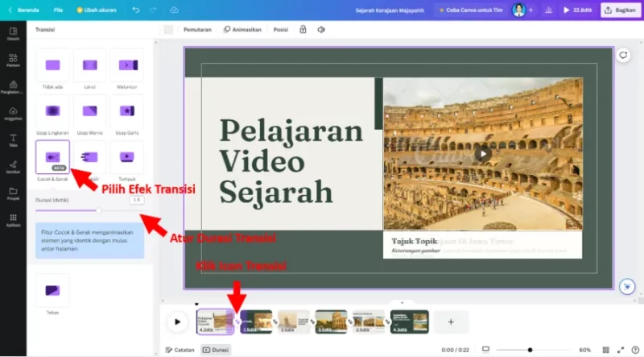Open the insights chart icon
Image resolution: width=644 pixels, height=357 pixels.
pyautogui.click(x=548, y=10)
